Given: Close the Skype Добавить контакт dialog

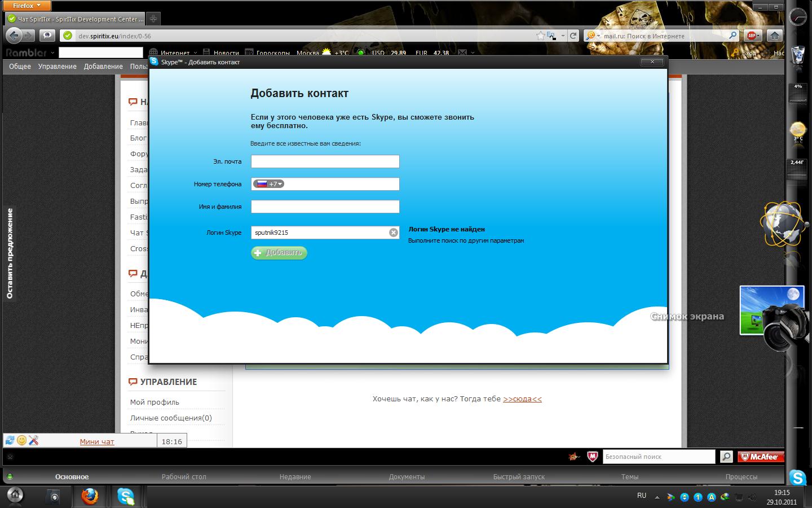Looking at the screenshot, I should pyautogui.click(x=652, y=62).
